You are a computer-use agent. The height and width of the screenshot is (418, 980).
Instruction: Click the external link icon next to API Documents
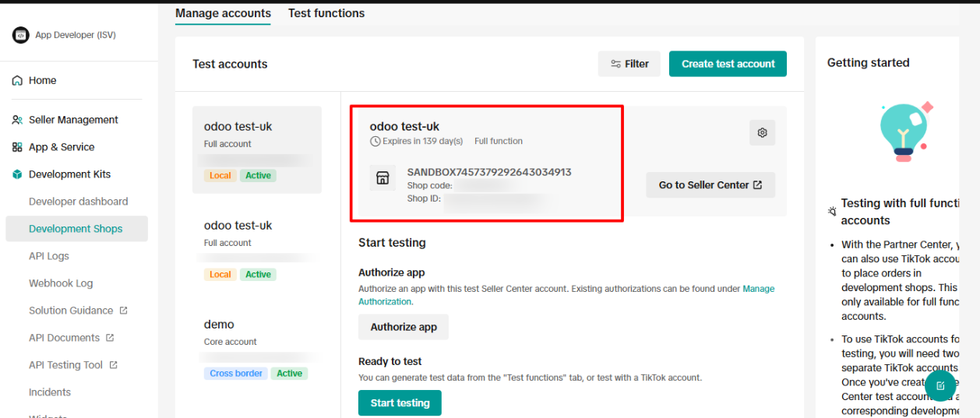(x=110, y=338)
